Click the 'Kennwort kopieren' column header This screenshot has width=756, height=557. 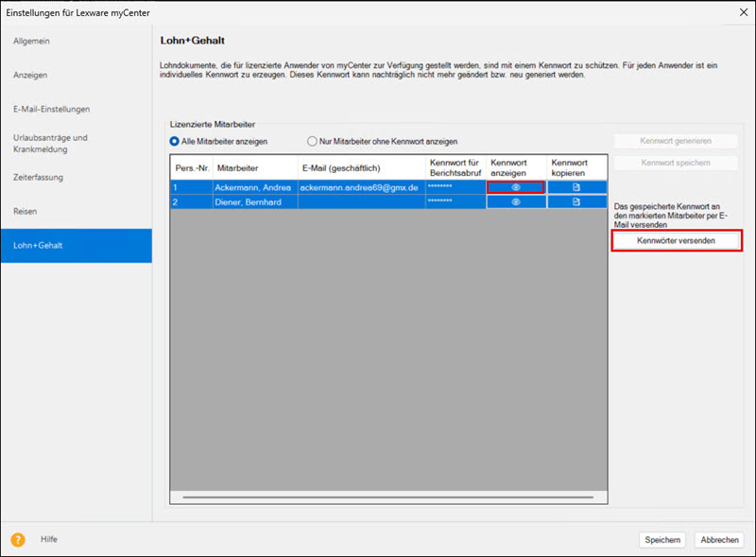(x=576, y=168)
